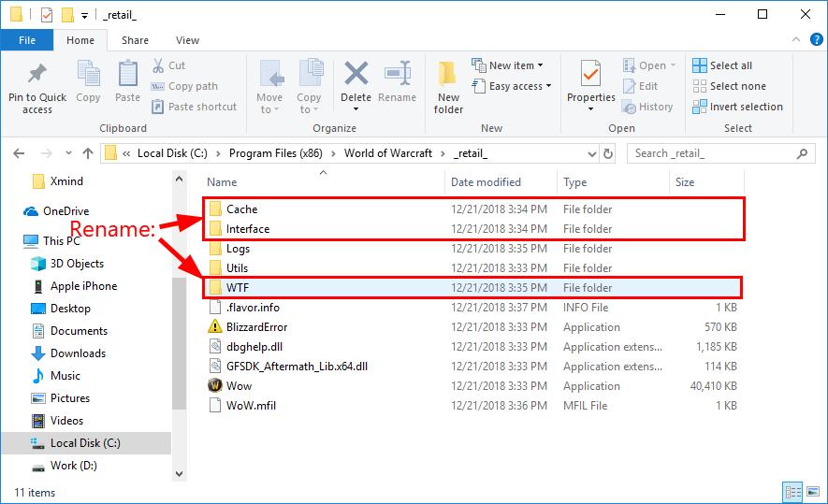Click the Delete red X icon
The image size is (828, 504).
[356, 73]
